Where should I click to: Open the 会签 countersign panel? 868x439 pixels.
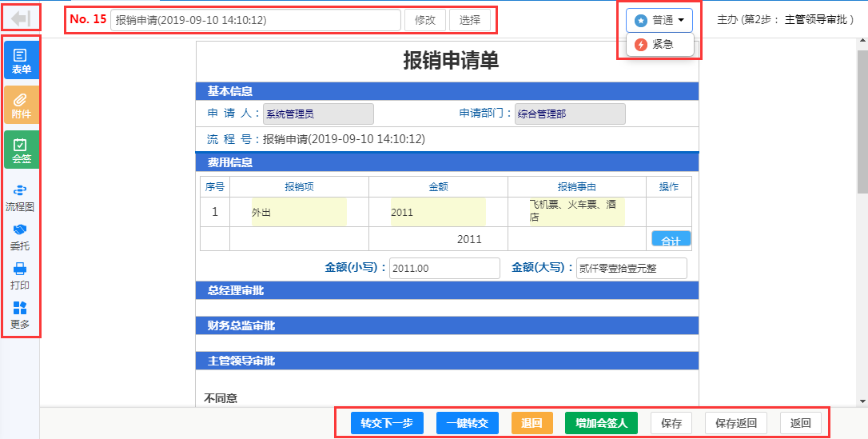[x=21, y=150]
